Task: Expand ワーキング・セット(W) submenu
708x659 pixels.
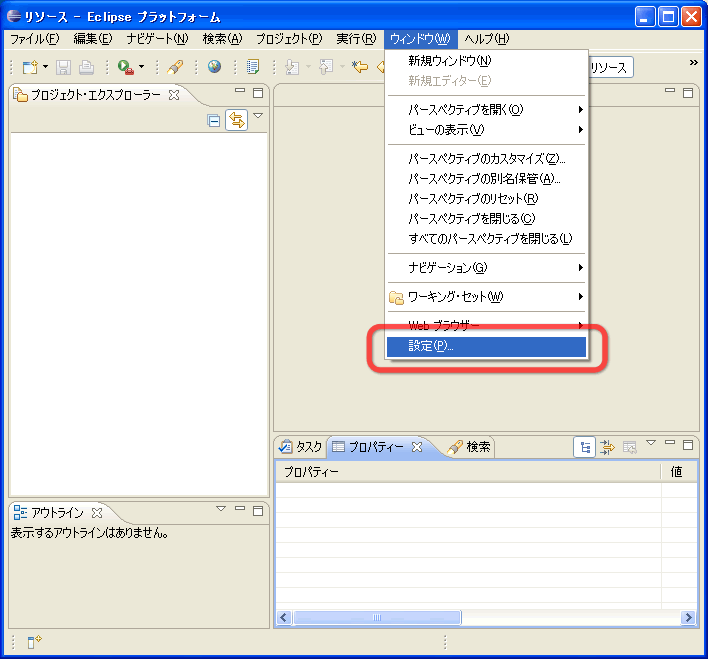Action: [487, 297]
